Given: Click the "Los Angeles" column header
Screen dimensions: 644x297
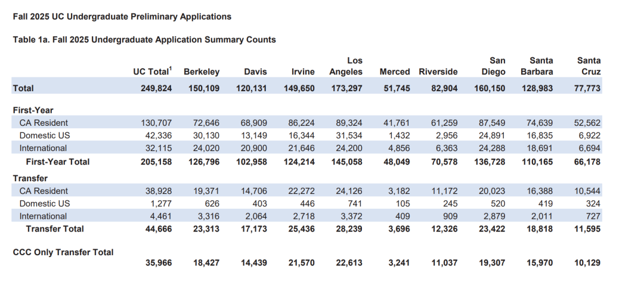Looking at the screenshot, I should pos(346,66).
